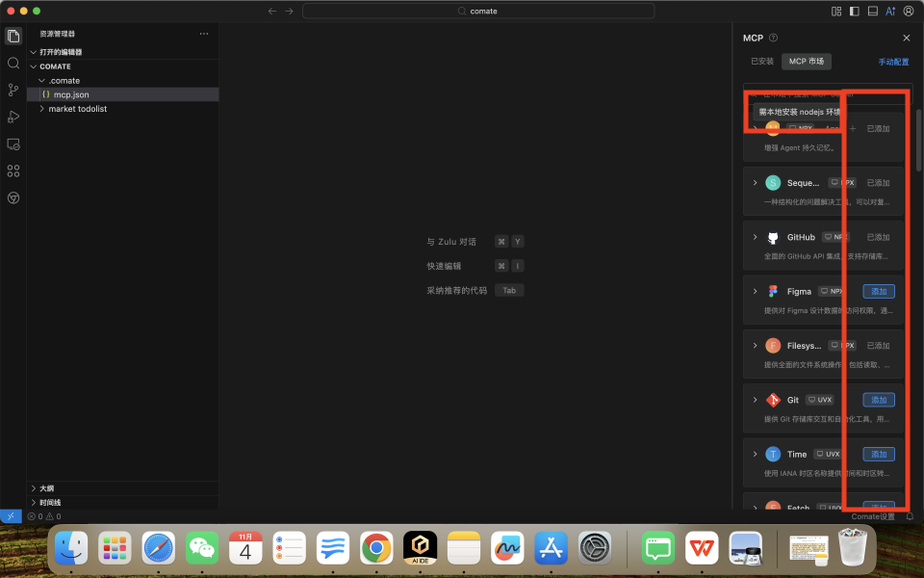Open the account profile icon in title bar
Image resolution: width=924 pixels, height=578 pixels.
[x=909, y=11]
